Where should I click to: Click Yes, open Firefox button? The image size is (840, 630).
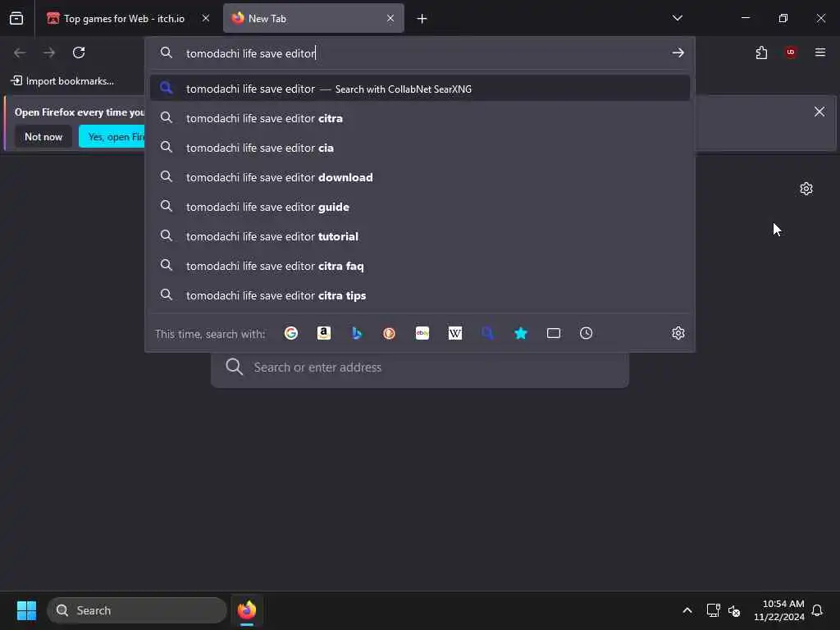coord(112,137)
